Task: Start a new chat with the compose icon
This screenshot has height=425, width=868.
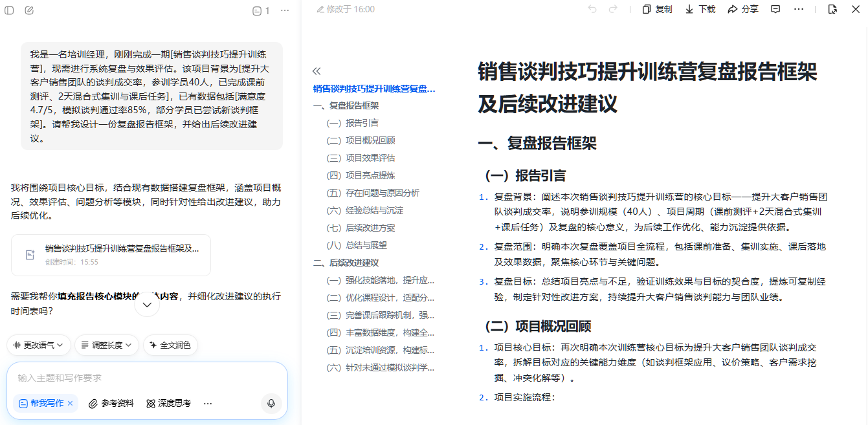Action: pyautogui.click(x=29, y=10)
